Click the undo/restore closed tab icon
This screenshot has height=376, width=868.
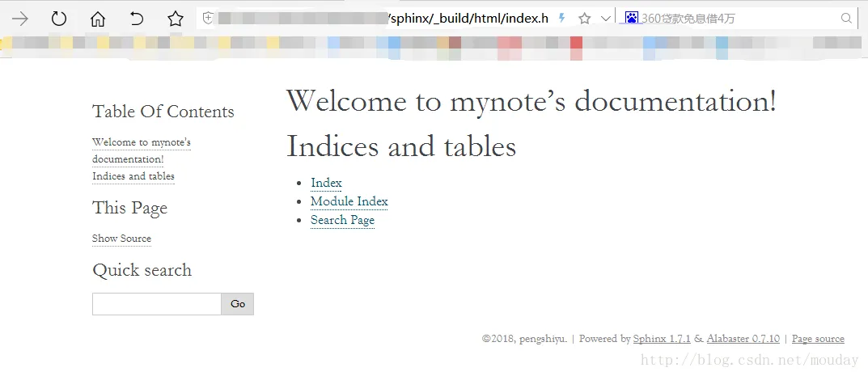[136, 19]
